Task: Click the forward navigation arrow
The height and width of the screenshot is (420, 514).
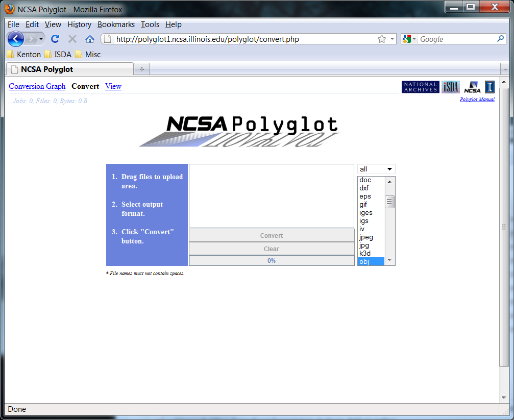Action: (31, 39)
